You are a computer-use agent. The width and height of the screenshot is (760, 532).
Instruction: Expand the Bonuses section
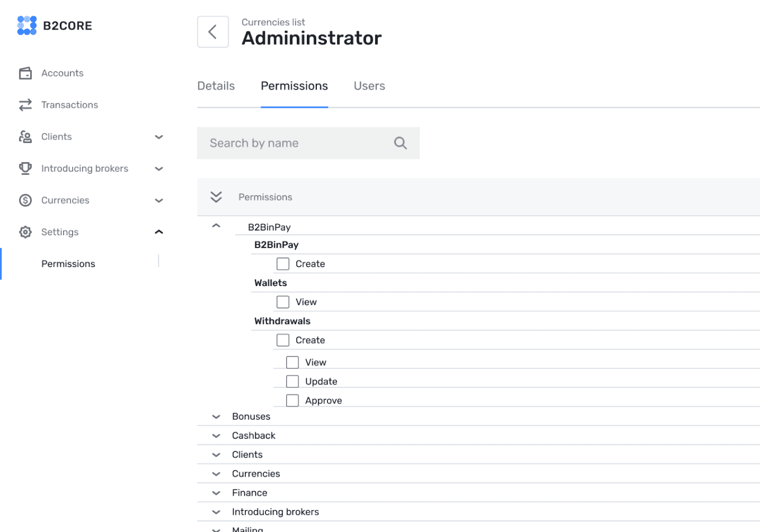click(216, 417)
